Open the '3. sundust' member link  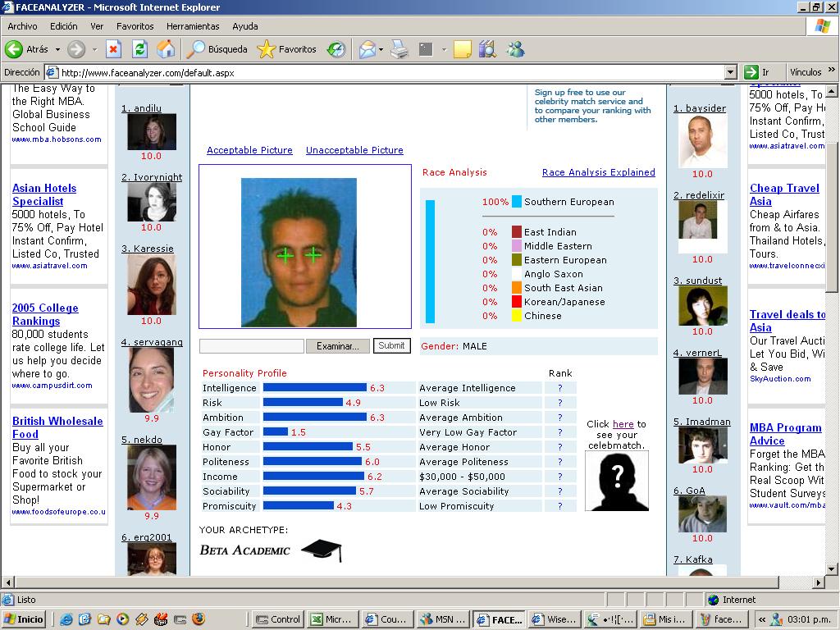point(697,281)
